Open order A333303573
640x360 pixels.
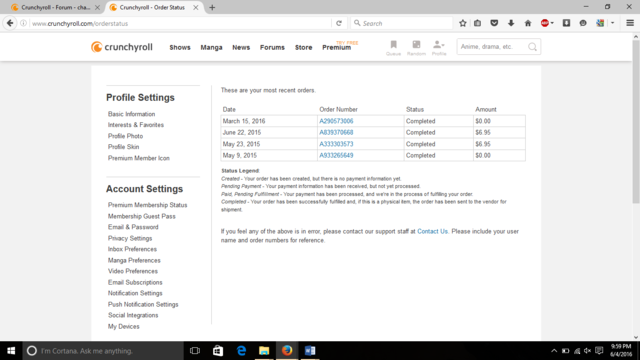tap(336, 144)
